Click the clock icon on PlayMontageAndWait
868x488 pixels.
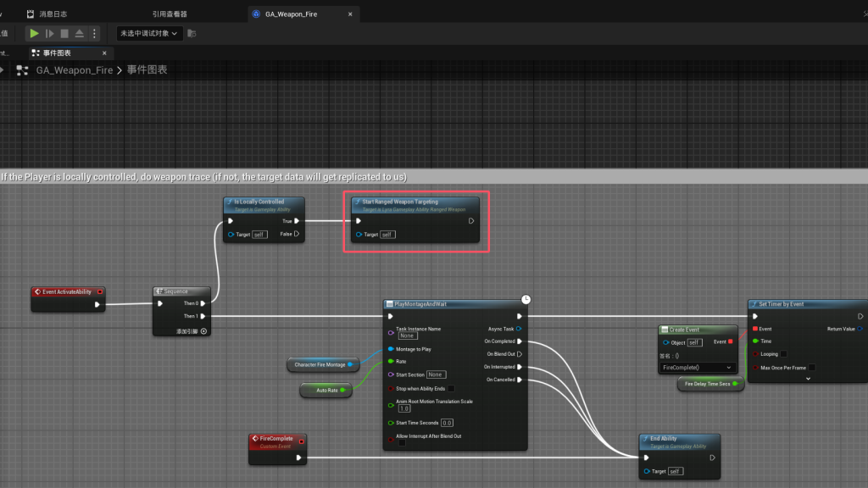(x=526, y=299)
